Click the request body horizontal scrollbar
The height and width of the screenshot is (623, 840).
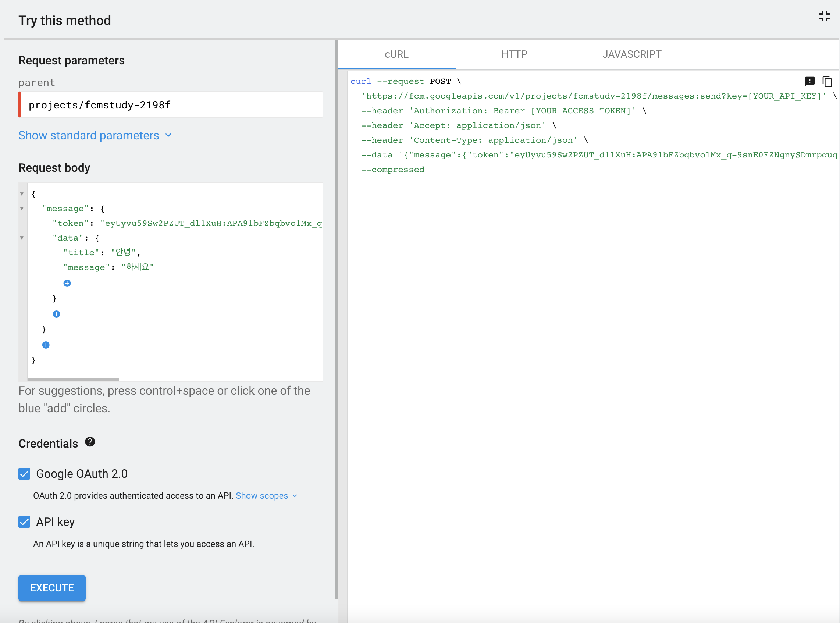tap(74, 380)
